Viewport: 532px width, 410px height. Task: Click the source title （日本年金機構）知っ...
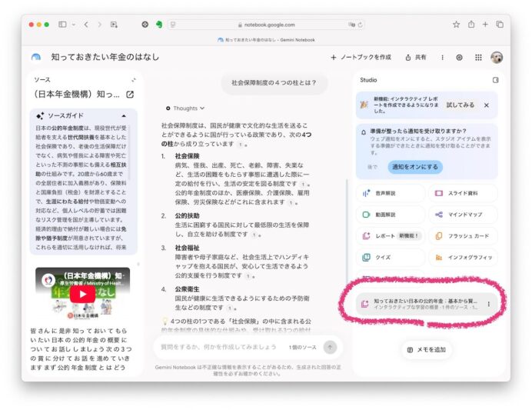[75, 95]
